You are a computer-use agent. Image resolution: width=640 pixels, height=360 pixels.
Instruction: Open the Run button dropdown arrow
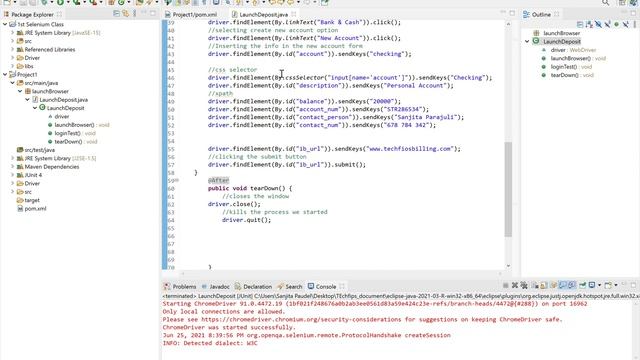[67, 2]
